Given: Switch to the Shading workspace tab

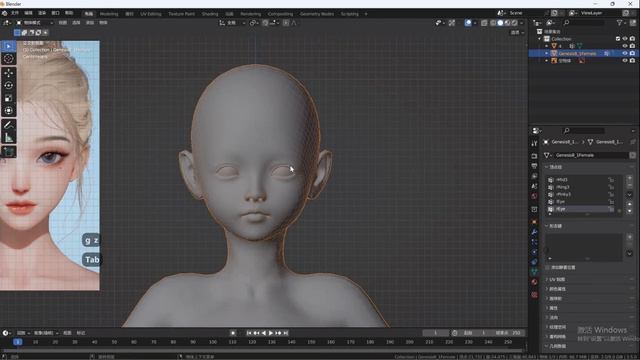Looking at the screenshot, I should (x=210, y=14).
